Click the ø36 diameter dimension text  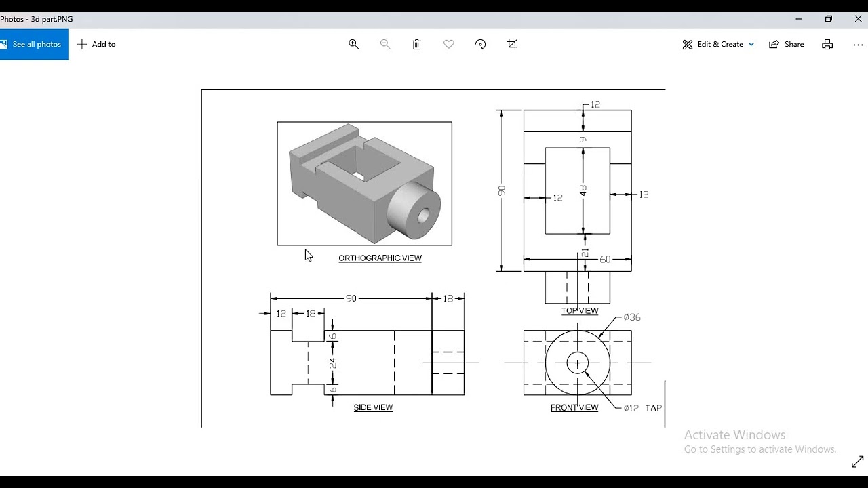(x=632, y=317)
